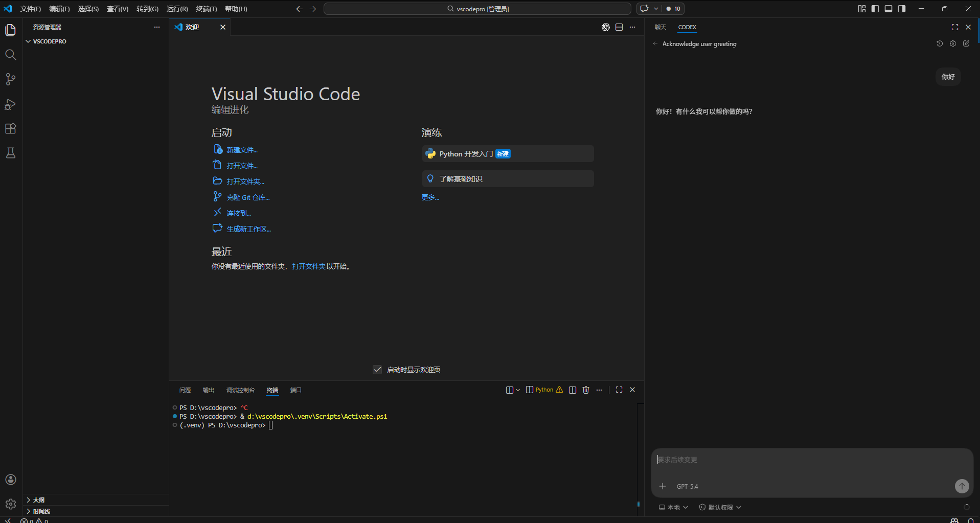The height and width of the screenshot is (523, 980).
Task: Open the terminal panel's more actions ellipsis
Action: pos(599,390)
